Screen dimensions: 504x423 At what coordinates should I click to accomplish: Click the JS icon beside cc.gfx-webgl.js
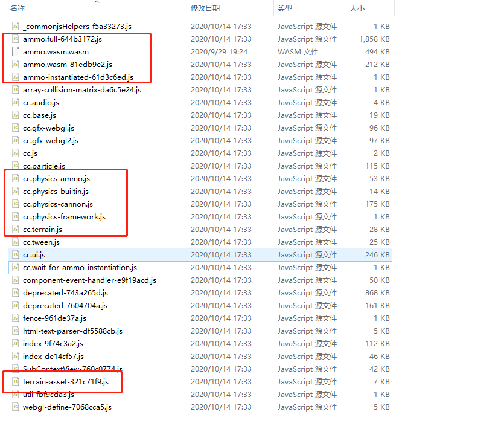16,128
